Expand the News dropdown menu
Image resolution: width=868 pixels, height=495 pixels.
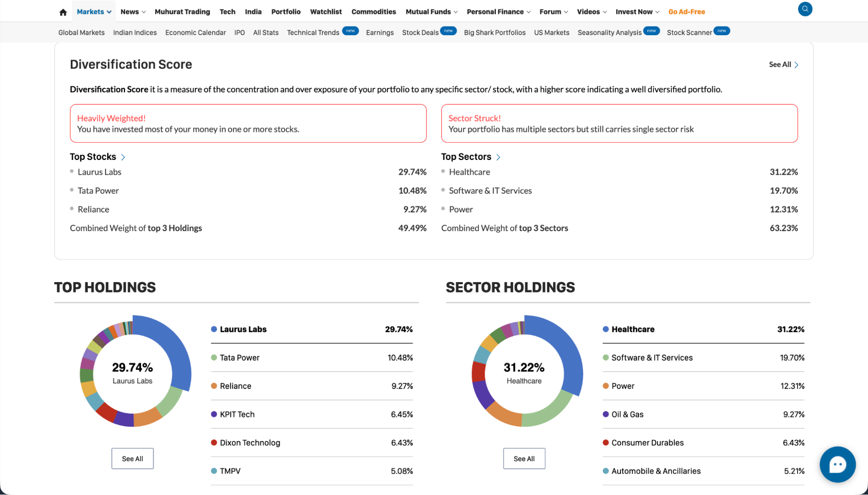click(133, 12)
